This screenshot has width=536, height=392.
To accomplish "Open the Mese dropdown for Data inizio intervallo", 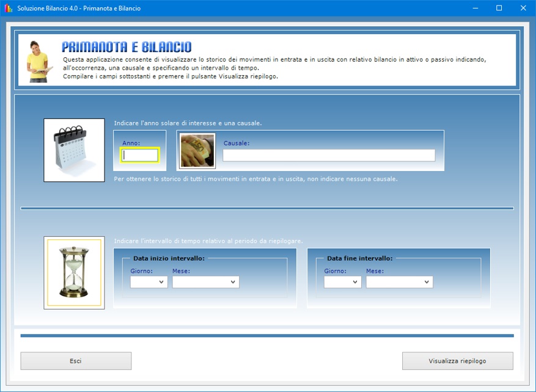I will pos(205,282).
